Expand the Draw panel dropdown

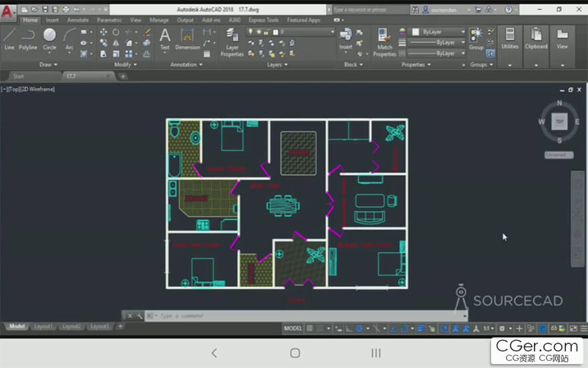point(48,65)
